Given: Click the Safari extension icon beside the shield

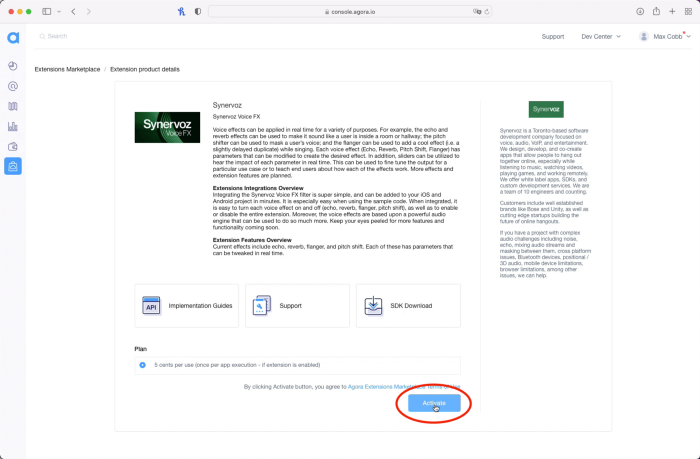Looking at the screenshot, I should [x=181, y=12].
